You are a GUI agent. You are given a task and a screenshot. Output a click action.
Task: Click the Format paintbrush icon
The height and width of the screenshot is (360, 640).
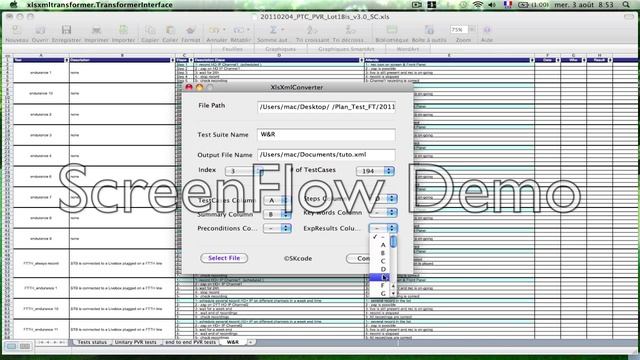click(190, 30)
